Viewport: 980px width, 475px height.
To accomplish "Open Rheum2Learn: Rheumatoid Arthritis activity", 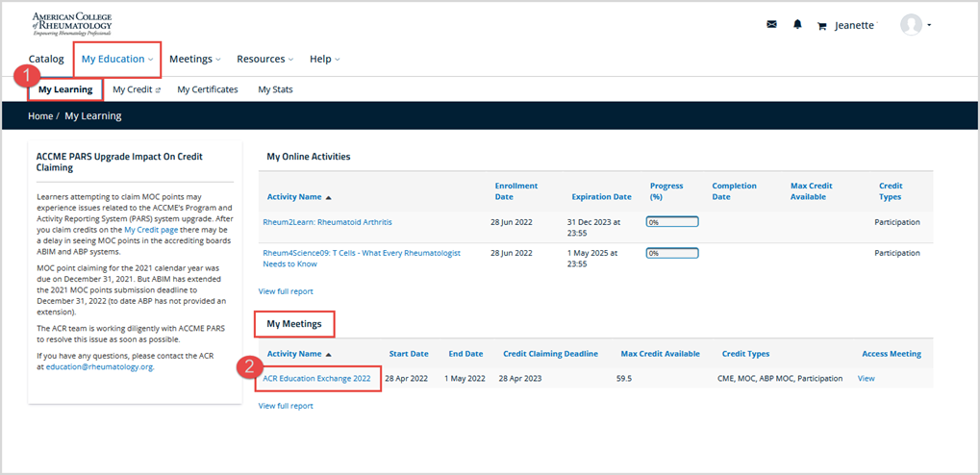I will (x=329, y=222).
